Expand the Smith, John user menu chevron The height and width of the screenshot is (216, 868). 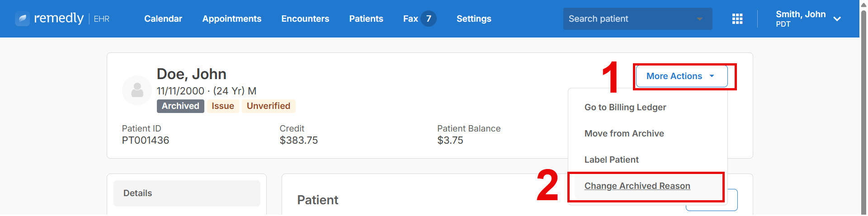pos(837,19)
